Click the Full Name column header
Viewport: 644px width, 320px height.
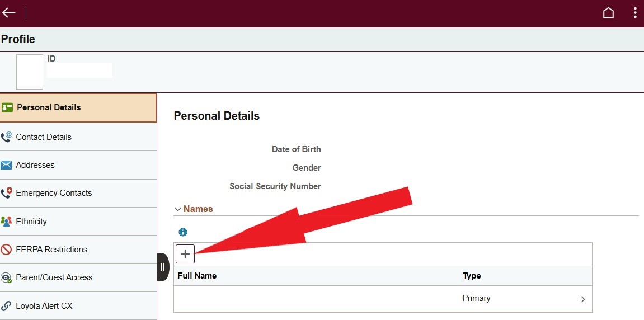pyautogui.click(x=197, y=276)
